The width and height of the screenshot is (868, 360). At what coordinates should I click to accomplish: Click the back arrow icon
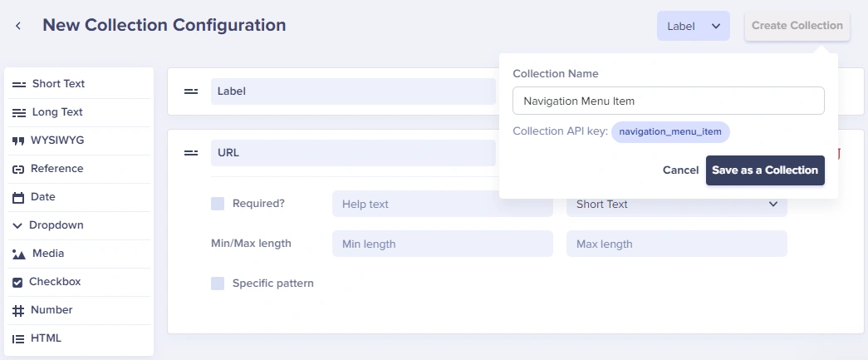[18, 26]
